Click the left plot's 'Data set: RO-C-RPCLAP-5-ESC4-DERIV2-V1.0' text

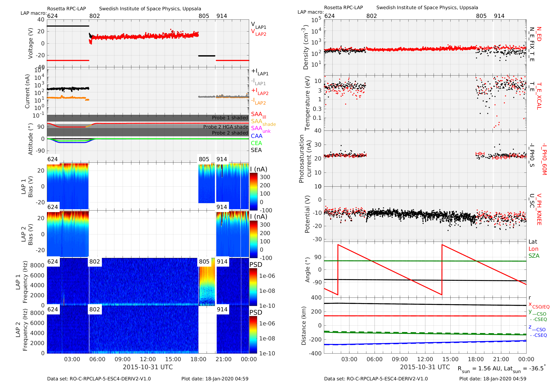[x=99, y=379]
